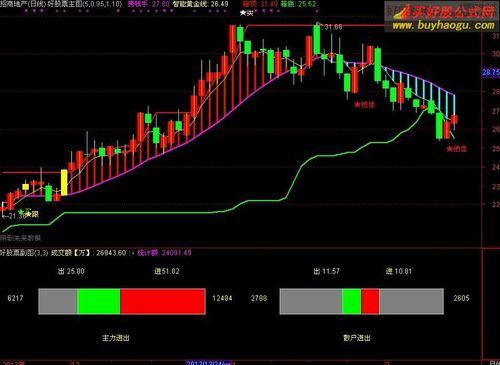Open the www.buyhaogu.com link
Screen dimensions: 500x365
pos(443,25)
